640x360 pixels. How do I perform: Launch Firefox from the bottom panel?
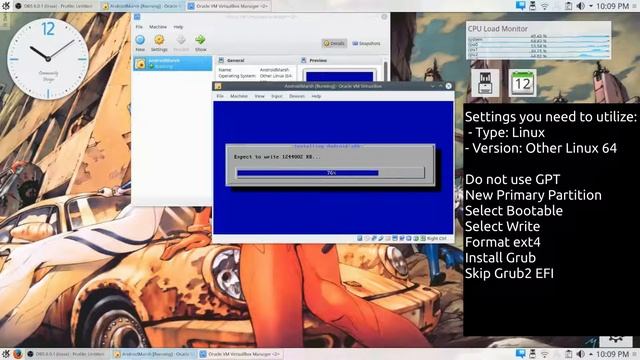18,354
